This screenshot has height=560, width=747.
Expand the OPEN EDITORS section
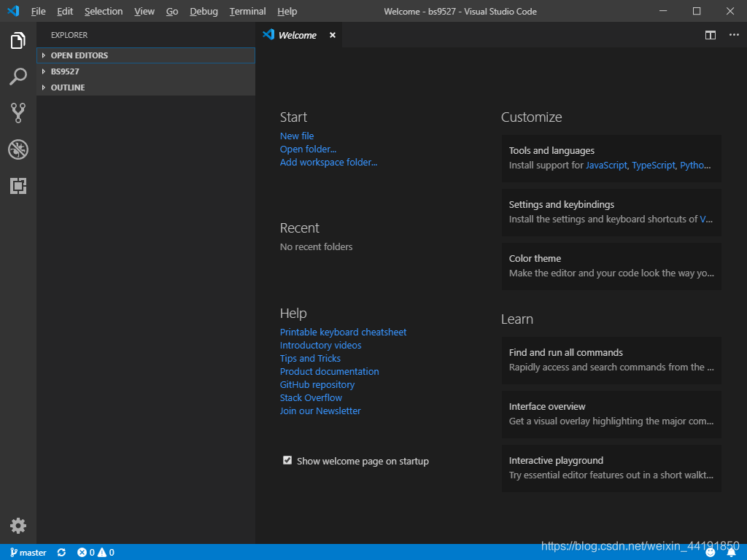coord(146,55)
